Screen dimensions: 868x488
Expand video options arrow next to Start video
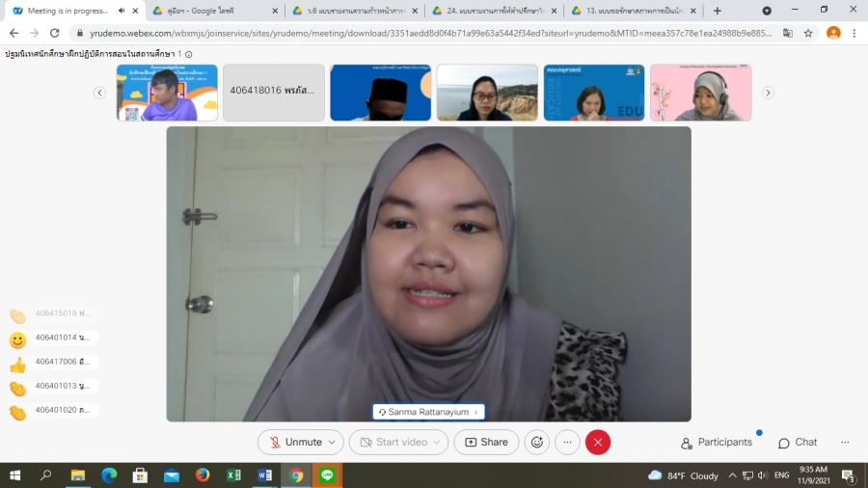coord(438,442)
